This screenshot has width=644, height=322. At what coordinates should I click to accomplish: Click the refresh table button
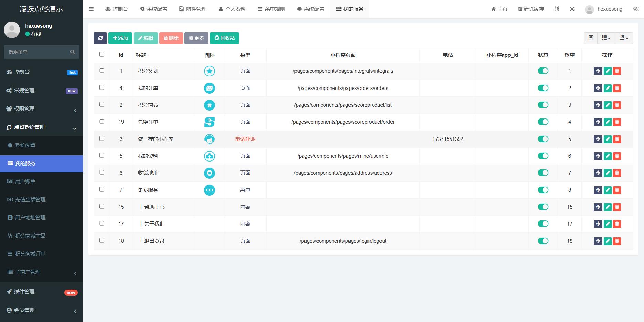click(100, 38)
